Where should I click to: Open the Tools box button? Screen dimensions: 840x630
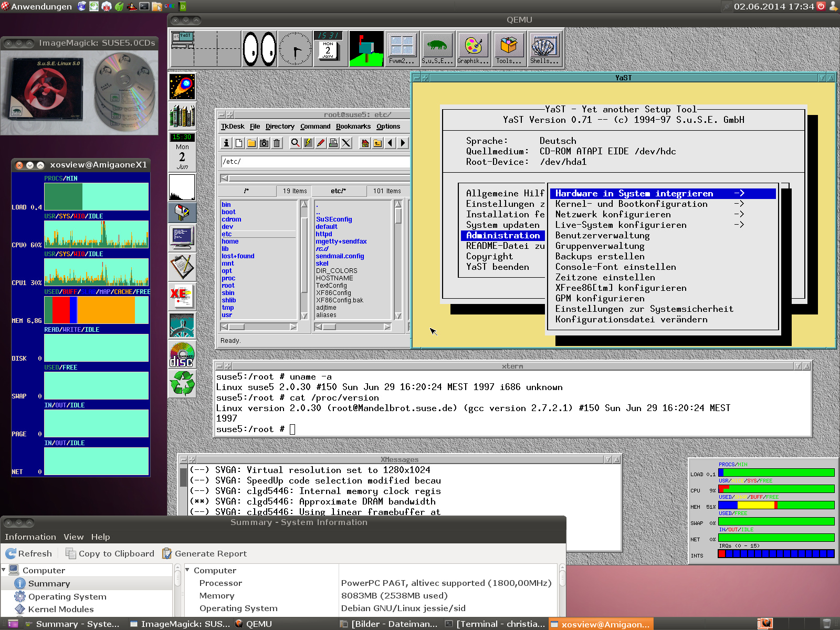tap(509, 48)
